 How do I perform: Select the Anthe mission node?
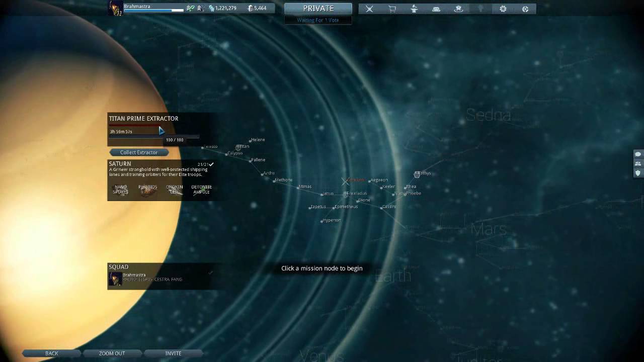click(x=262, y=174)
